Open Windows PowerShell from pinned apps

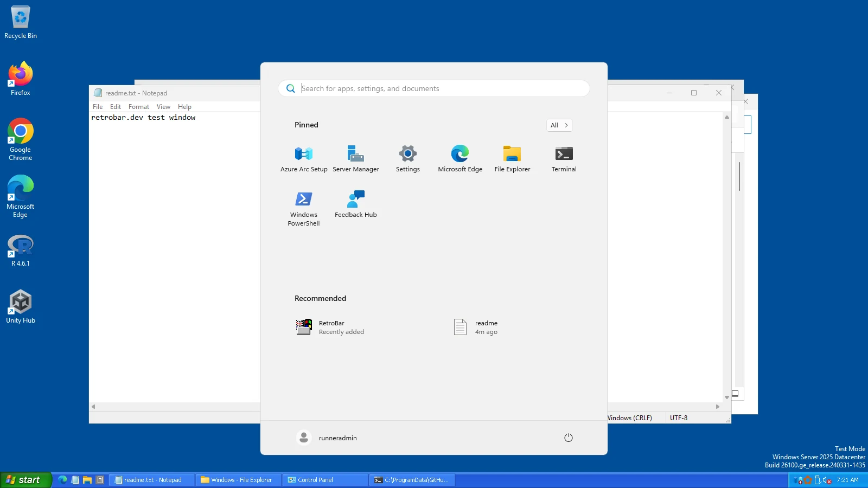pos(304,208)
